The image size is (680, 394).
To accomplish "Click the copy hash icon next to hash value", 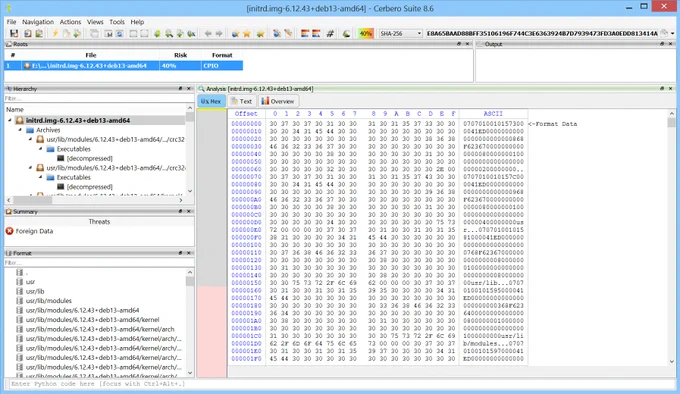I will point(664,33).
